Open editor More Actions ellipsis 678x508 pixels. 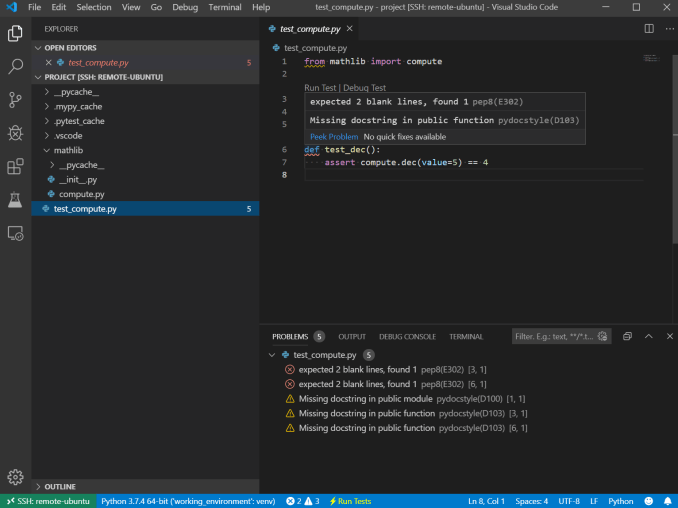669,29
